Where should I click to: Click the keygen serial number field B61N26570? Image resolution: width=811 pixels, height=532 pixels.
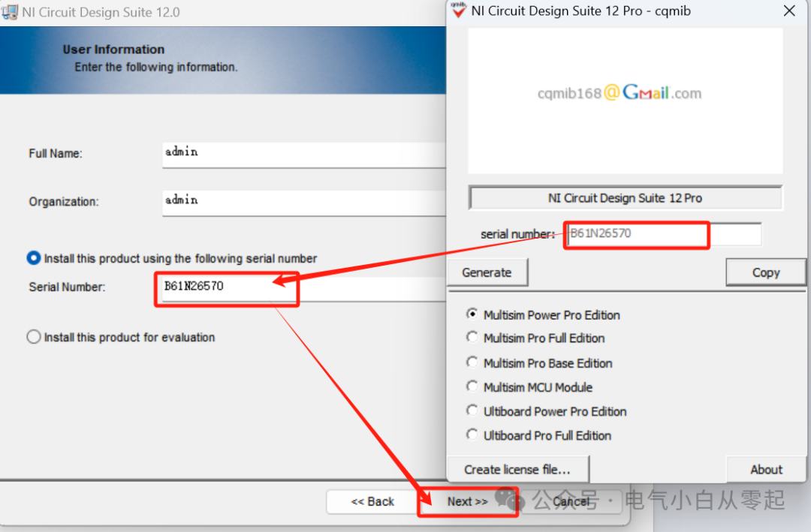click(x=664, y=234)
